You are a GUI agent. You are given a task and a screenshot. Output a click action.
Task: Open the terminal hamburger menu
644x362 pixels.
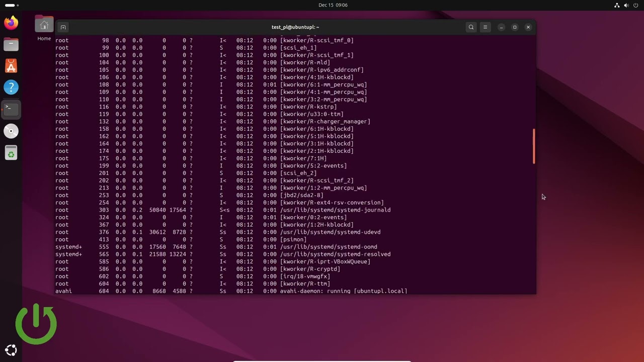point(485,27)
